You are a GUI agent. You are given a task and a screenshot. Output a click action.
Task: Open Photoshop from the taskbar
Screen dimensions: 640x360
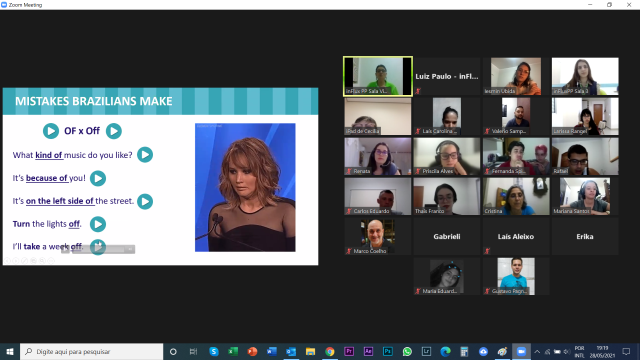point(388,351)
